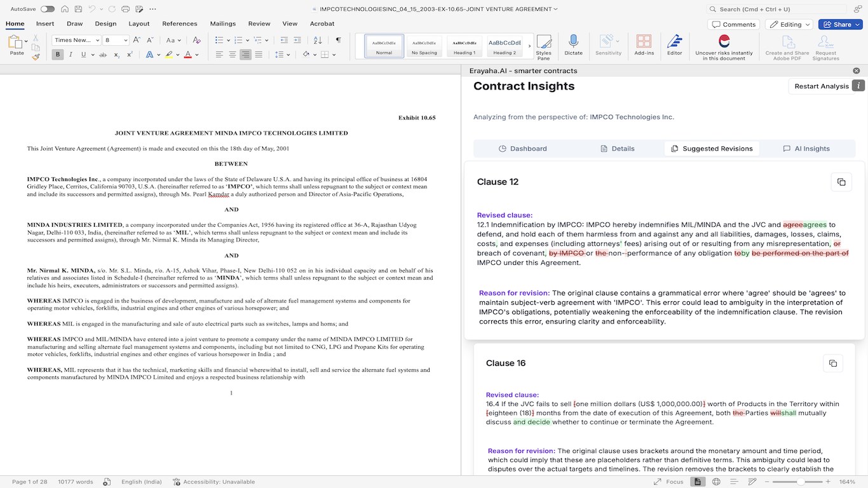Open the font color dropdown arrow
Viewport: 868px width, 488px height.
[197, 55]
